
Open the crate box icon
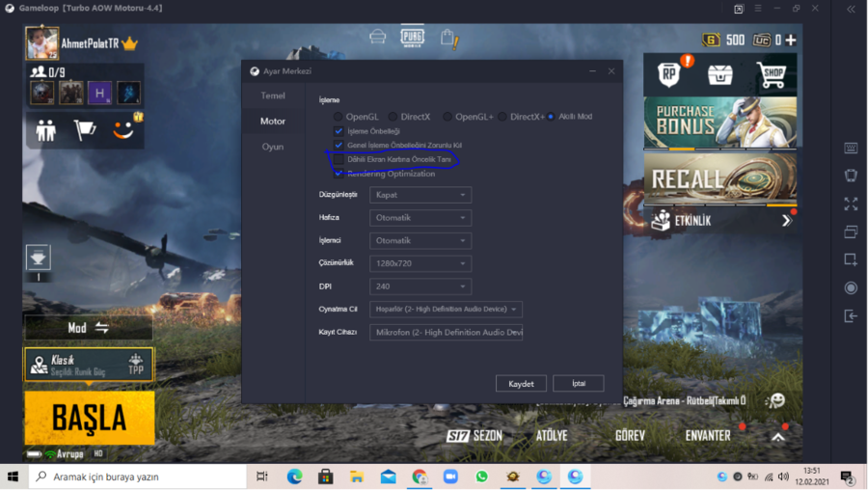click(x=719, y=74)
